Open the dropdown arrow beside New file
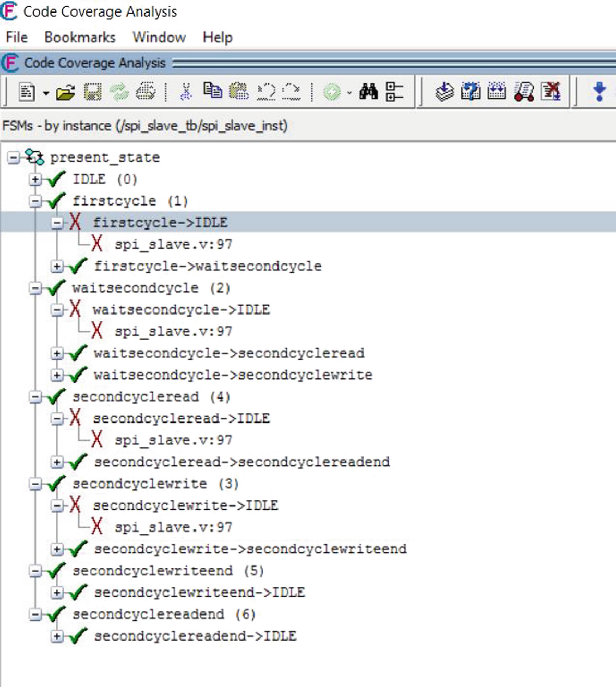Screen dimensions: 616x687 (46, 93)
